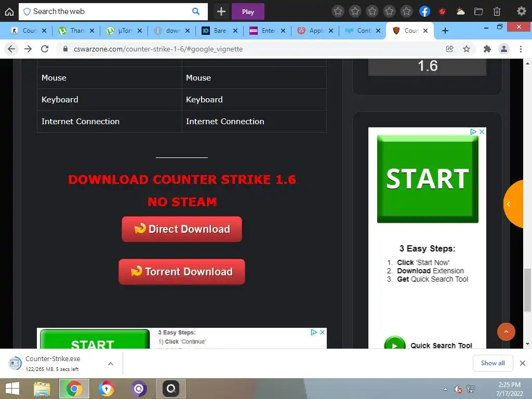Click the Torrent Download button
Image resolution: width=532 pixels, height=399 pixels.
(x=182, y=272)
